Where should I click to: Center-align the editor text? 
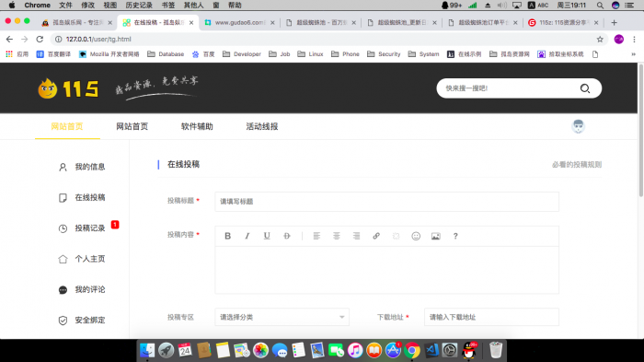337,236
